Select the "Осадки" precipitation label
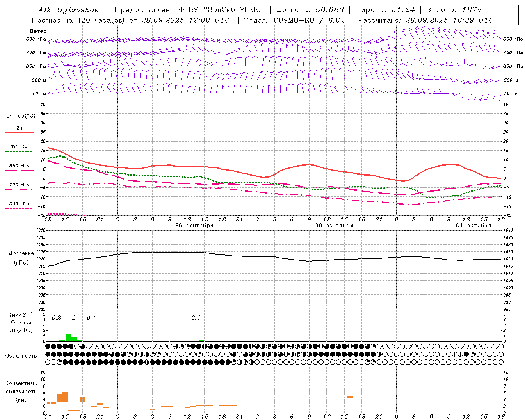Screen dimensions: 525x420 click(21, 322)
